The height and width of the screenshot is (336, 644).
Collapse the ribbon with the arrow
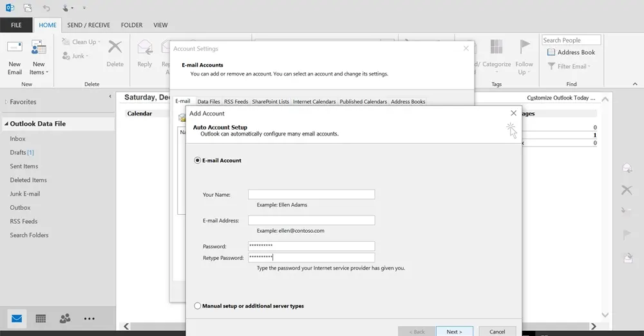(635, 84)
